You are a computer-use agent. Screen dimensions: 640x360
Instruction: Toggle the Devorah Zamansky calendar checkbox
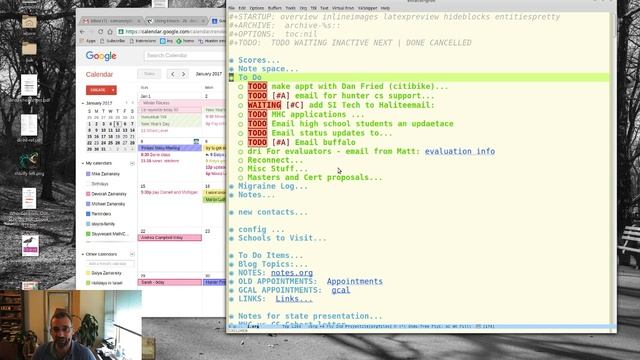tap(88, 194)
